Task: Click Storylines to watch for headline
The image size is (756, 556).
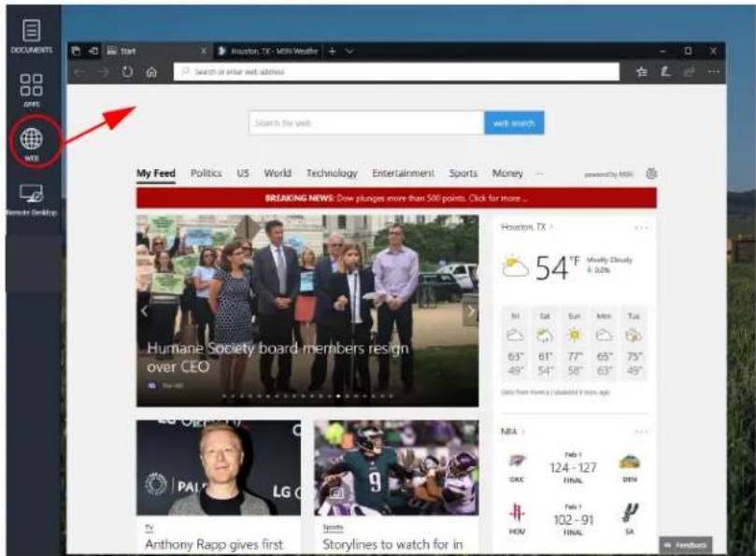Action: pos(392,545)
